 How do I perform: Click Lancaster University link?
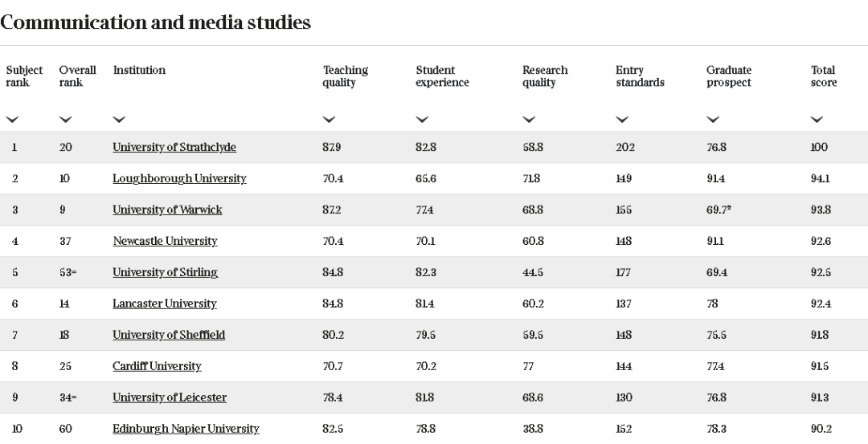(165, 303)
